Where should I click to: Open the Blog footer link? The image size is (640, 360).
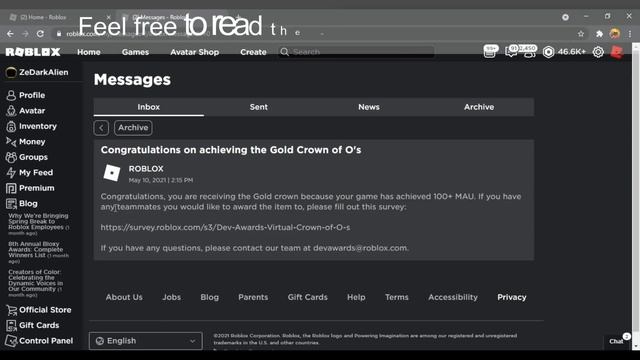point(209,297)
